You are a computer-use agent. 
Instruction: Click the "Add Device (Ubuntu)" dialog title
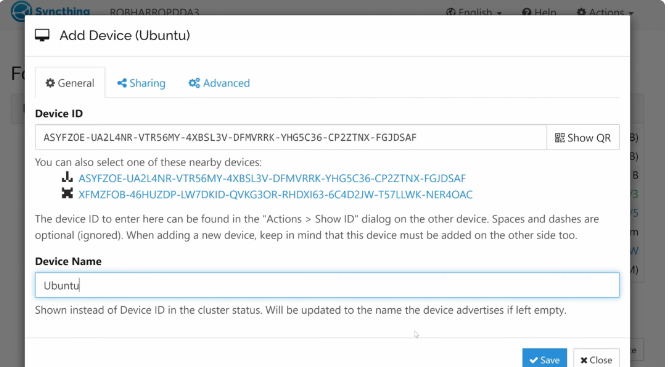pos(125,35)
